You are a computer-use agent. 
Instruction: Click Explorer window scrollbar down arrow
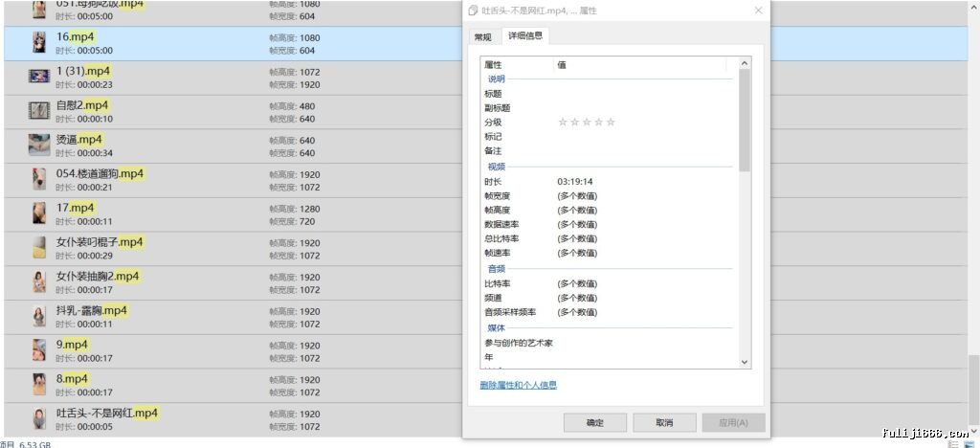973,431
